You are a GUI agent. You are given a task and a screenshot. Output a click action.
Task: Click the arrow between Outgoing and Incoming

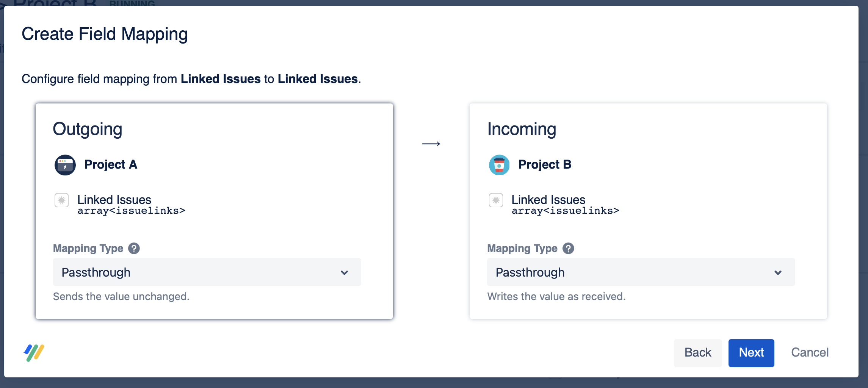point(432,143)
